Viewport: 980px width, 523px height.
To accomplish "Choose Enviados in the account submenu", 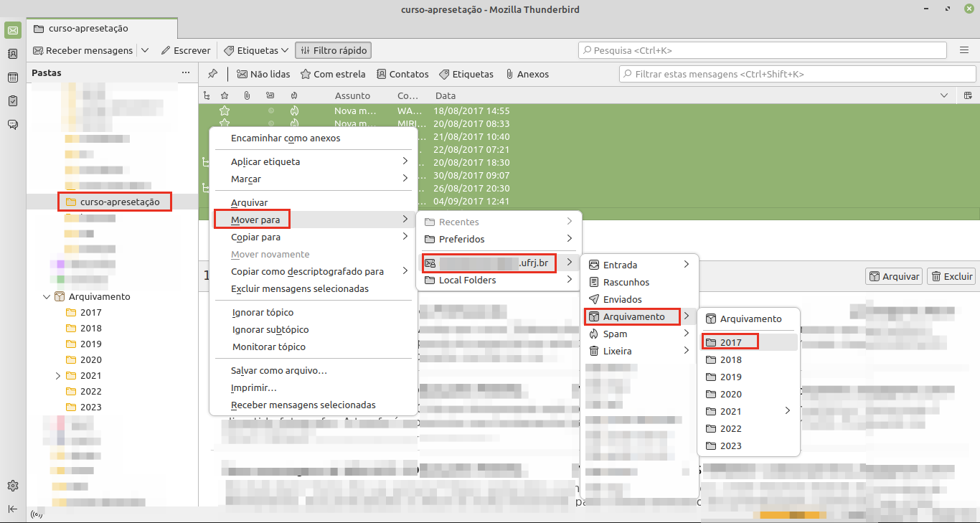I will tap(639, 299).
